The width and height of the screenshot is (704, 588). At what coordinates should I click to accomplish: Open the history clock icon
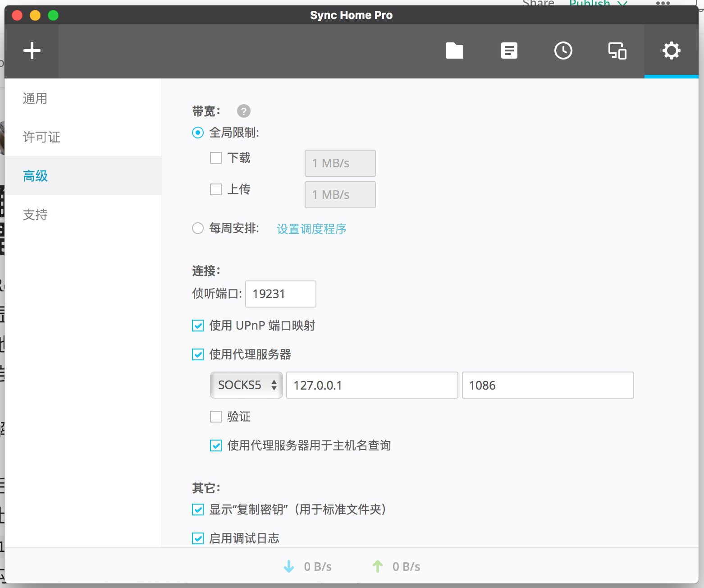click(563, 51)
